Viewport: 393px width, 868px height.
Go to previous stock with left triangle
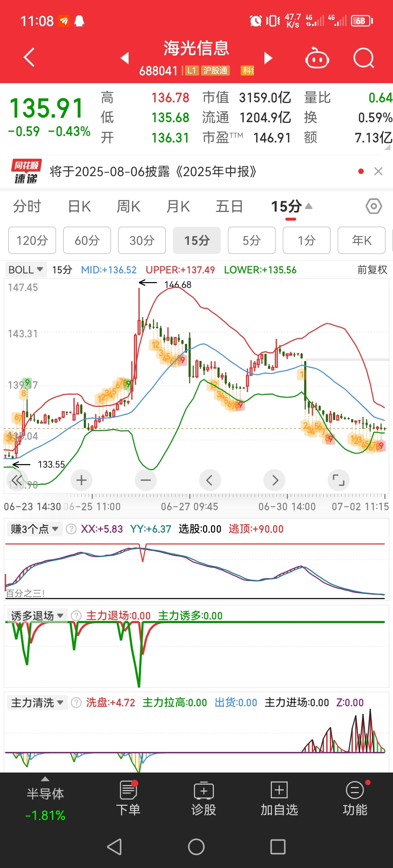(125, 58)
